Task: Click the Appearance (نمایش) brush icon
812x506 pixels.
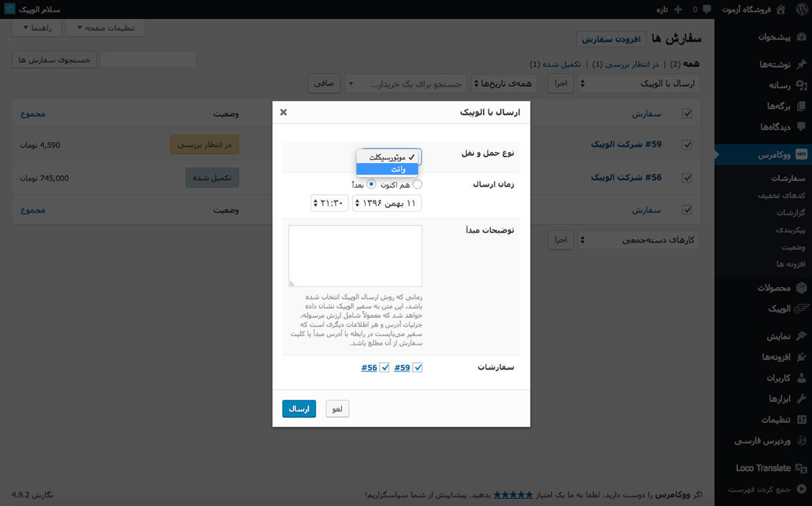Action: coord(802,336)
